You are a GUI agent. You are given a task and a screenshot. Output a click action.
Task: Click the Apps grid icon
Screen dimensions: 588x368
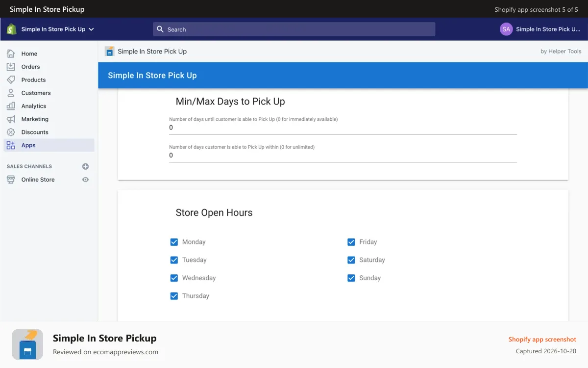(11, 145)
